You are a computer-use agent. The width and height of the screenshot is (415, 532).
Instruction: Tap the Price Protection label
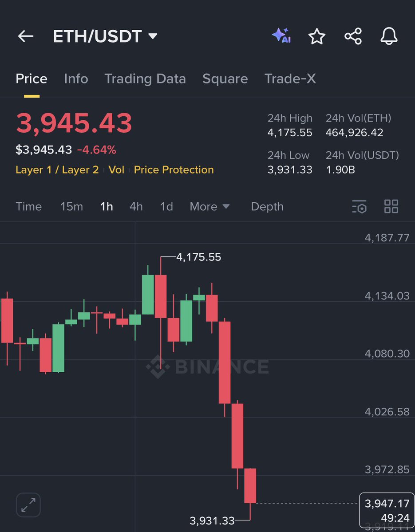[174, 170]
